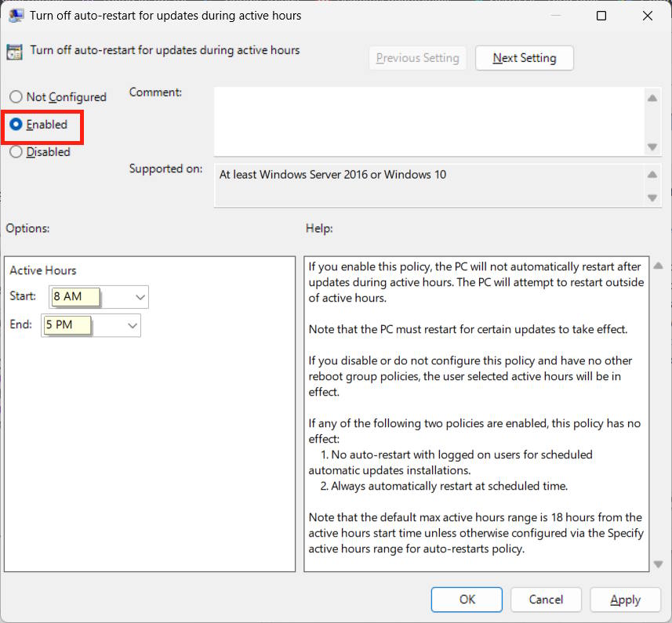Click the policy window title bar icon
Image resolution: width=672 pixels, height=623 pixels.
16,16
